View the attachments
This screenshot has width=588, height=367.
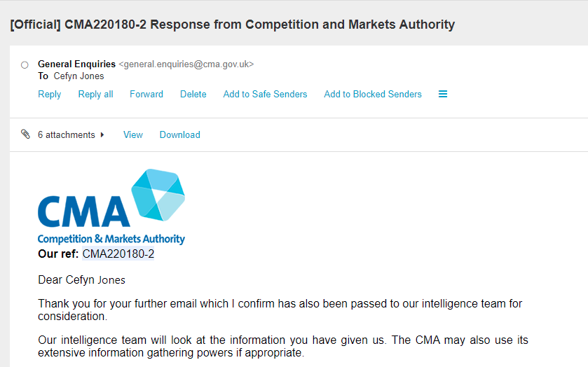tap(133, 134)
